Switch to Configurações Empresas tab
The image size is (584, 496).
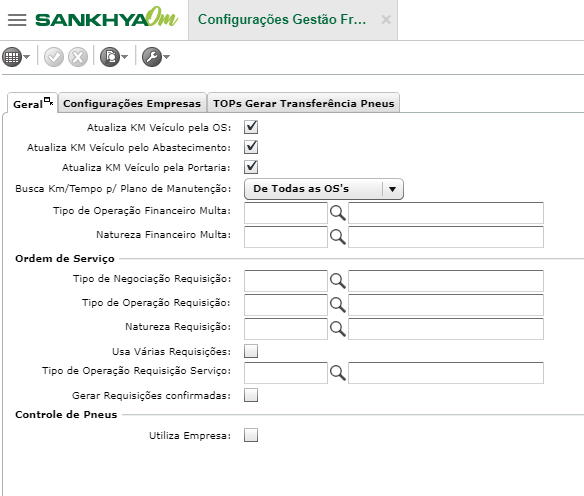pos(132,103)
